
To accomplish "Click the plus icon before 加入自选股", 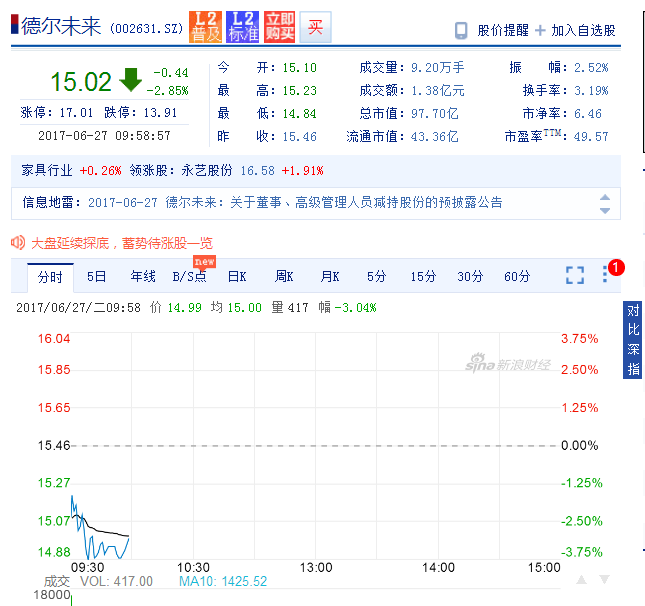I will coord(540,30).
